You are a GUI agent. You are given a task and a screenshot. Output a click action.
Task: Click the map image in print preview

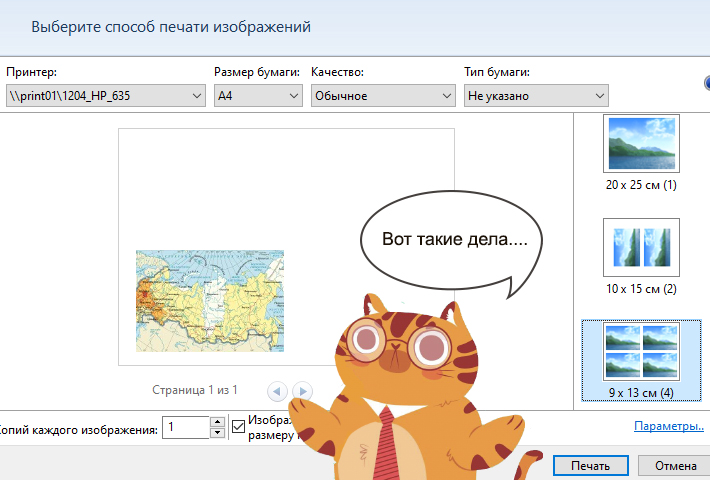209,301
